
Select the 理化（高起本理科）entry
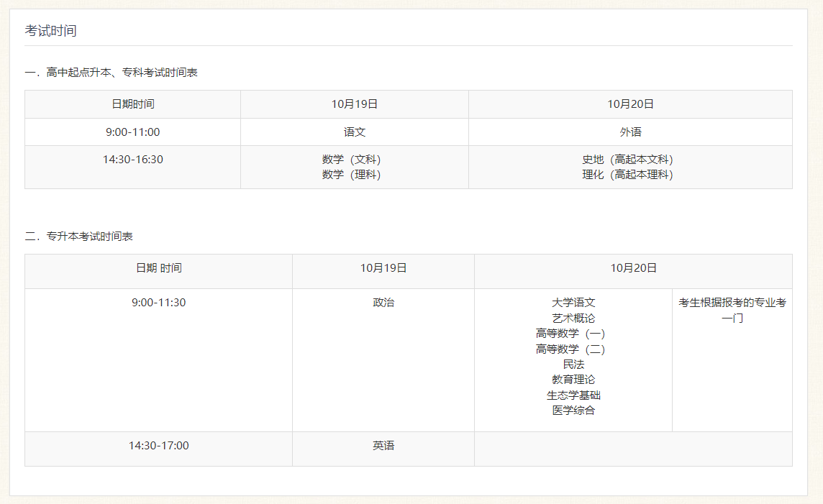tap(628, 175)
